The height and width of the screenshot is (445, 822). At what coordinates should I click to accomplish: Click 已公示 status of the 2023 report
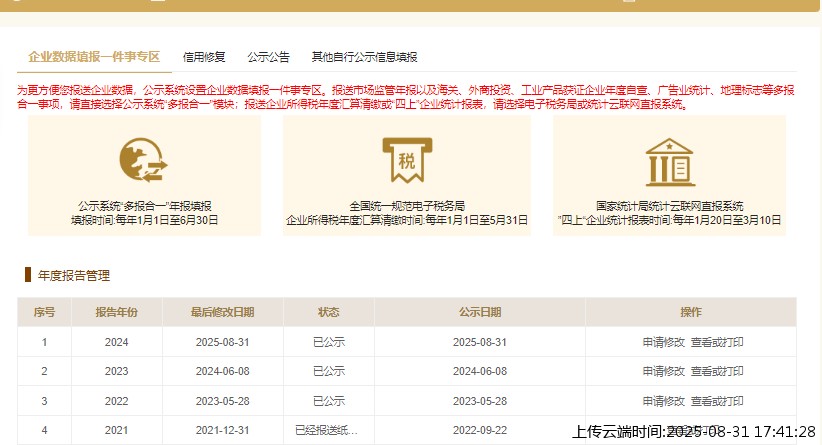[x=329, y=371]
